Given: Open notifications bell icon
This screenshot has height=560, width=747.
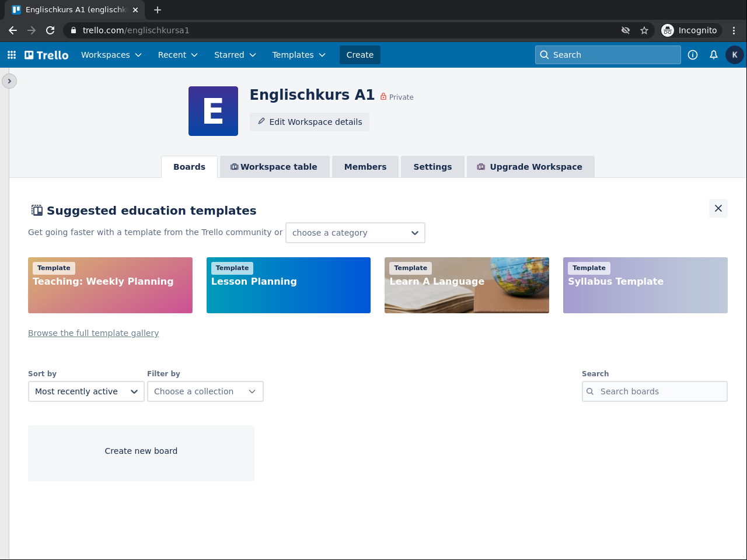Looking at the screenshot, I should (x=714, y=55).
